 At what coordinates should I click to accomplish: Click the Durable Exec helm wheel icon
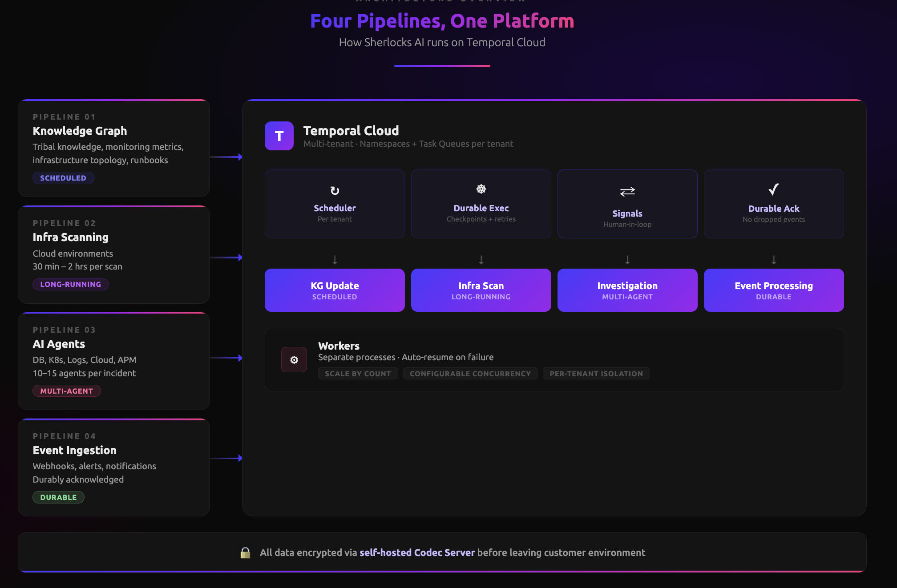click(481, 189)
